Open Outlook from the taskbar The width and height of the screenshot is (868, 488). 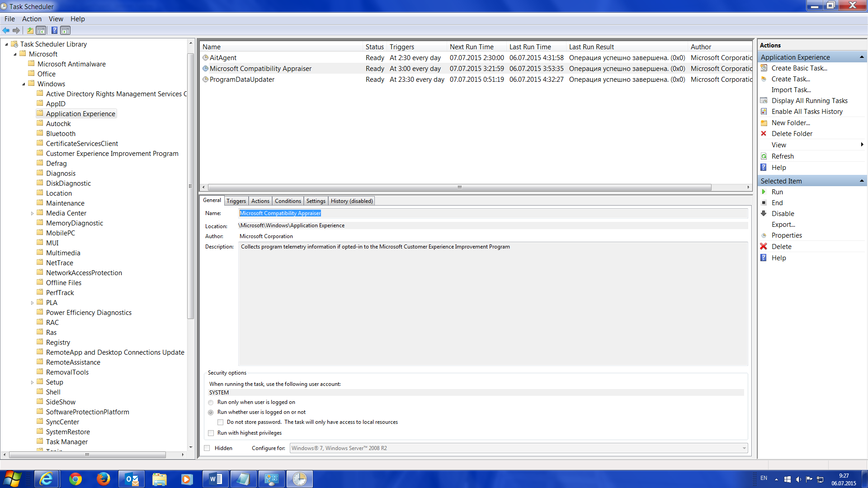(132, 479)
